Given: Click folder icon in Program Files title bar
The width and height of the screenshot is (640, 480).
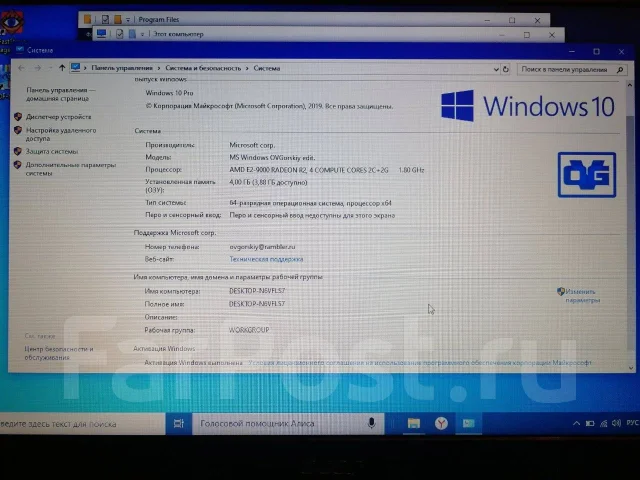Looking at the screenshot, I should tap(87, 19).
